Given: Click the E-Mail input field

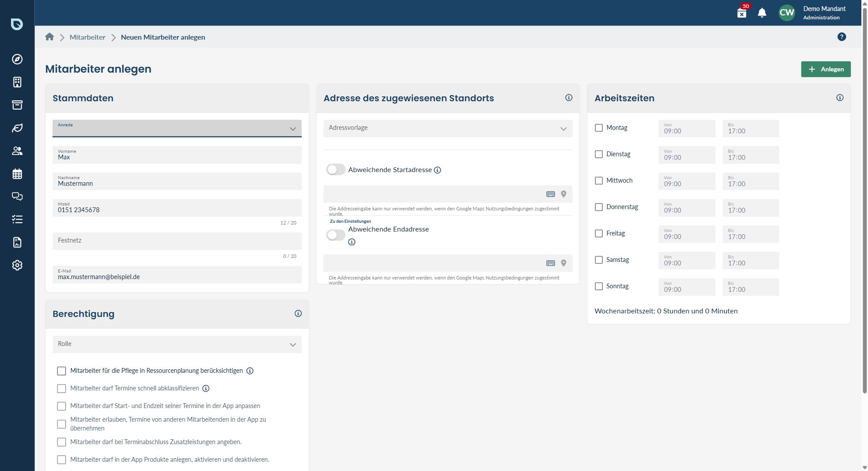Looking at the screenshot, I should pos(177,275).
